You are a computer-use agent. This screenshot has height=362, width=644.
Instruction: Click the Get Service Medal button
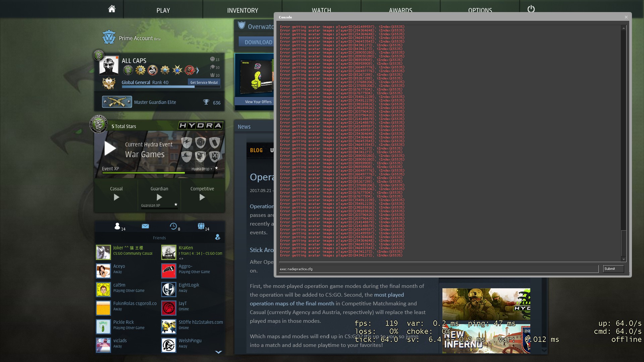tap(204, 82)
